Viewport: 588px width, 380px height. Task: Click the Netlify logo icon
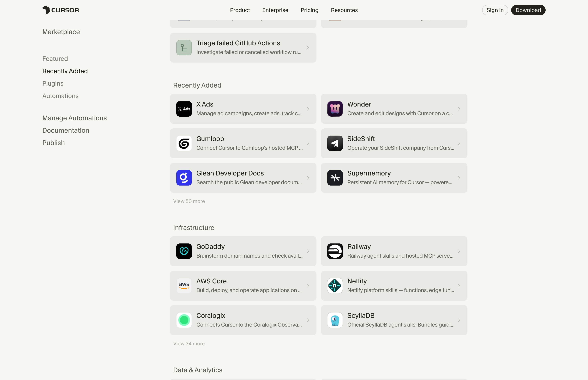pos(335,286)
